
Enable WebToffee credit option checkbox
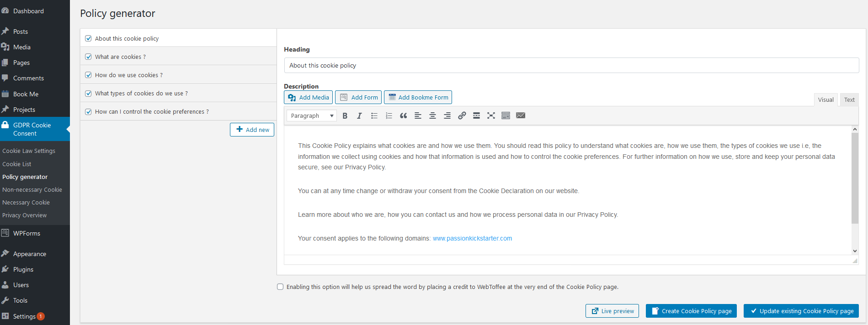click(x=280, y=287)
